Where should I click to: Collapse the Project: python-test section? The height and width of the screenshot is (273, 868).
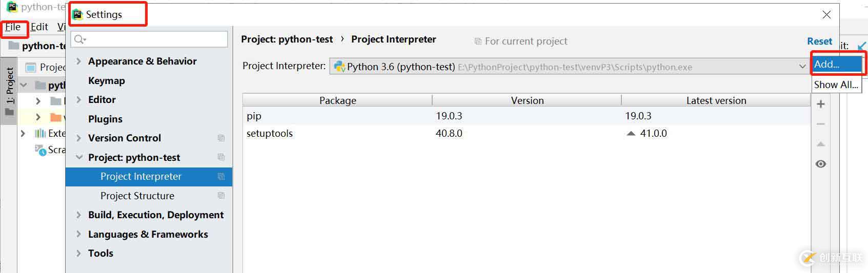(x=78, y=157)
